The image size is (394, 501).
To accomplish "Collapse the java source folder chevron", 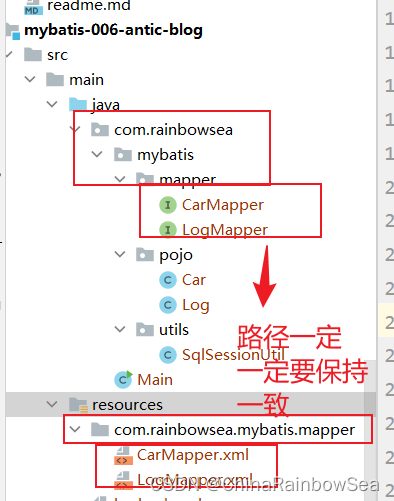I will [x=52, y=104].
